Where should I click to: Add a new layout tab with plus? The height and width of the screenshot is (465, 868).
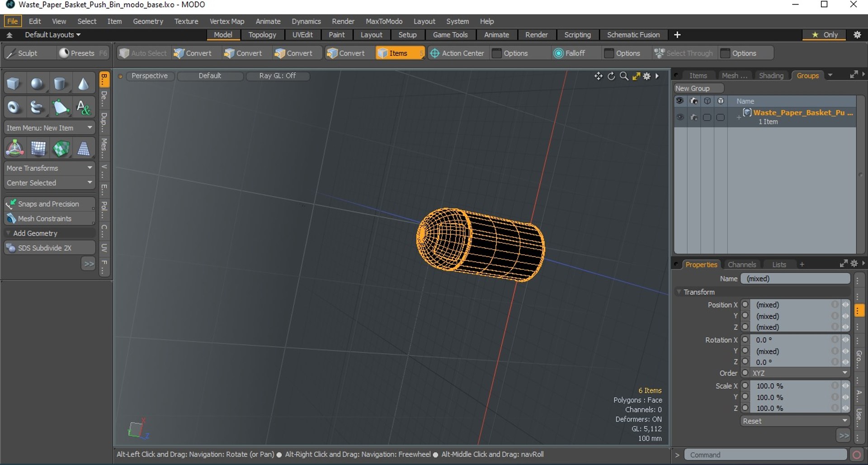pos(677,35)
